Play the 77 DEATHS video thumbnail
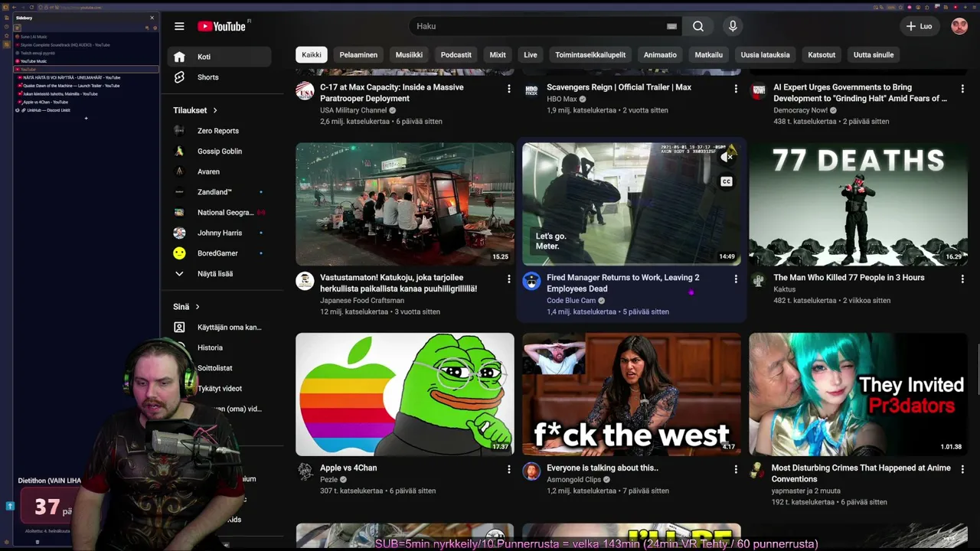Screen dimensions: 980x551 858,204
